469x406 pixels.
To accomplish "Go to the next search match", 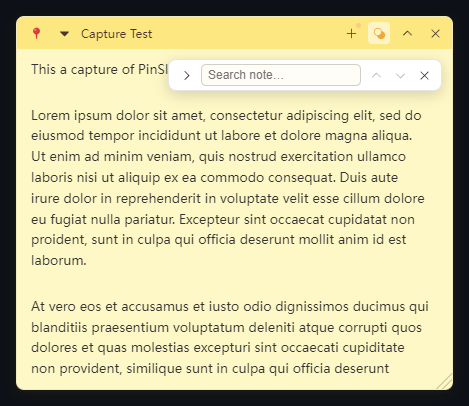I will pos(400,76).
